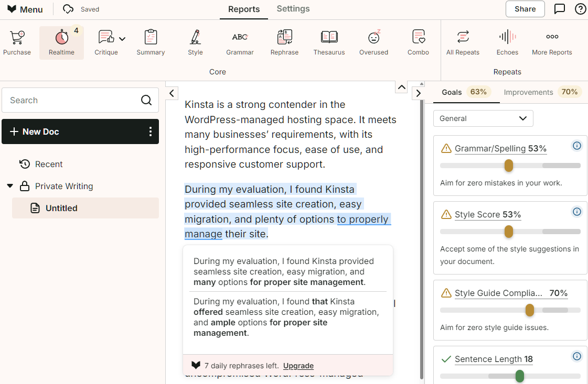Click underlined phrase 'to properly manage'
Screen dimensions: 588x384
tap(364, 219)
